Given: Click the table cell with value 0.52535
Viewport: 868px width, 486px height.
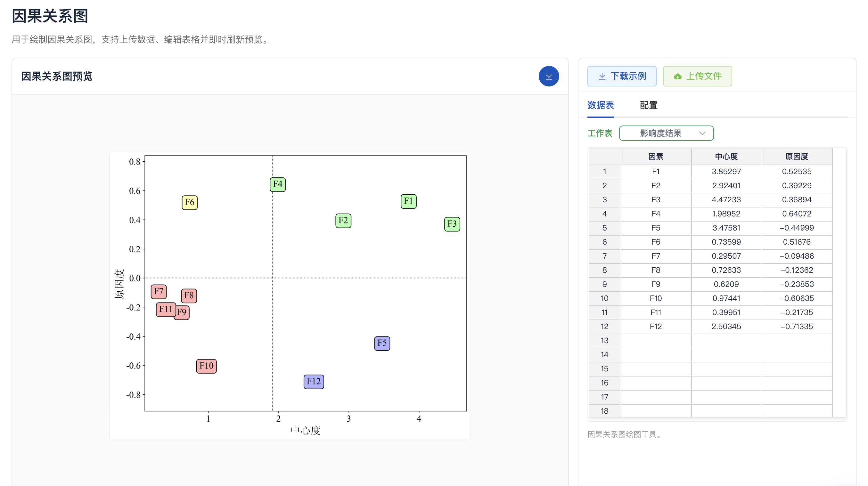Looking at the screenshot, I should click(797, 171).
